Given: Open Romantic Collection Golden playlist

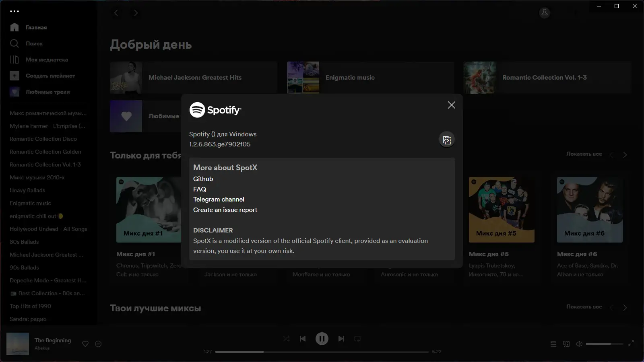Looking at the screenshot, I should click(x=45, y=152).
